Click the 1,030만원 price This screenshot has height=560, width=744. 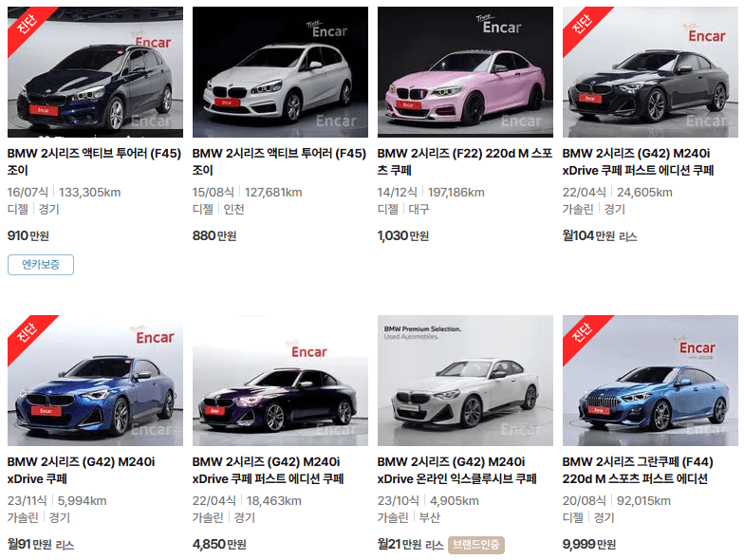[402, 235]
